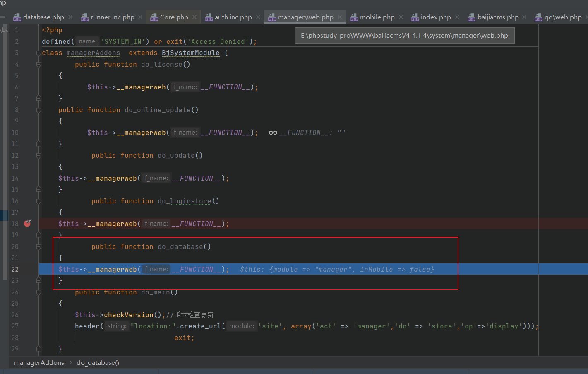Open the index.php tab
The width and height of the screenshot is (588, 374).
(436, 17)
